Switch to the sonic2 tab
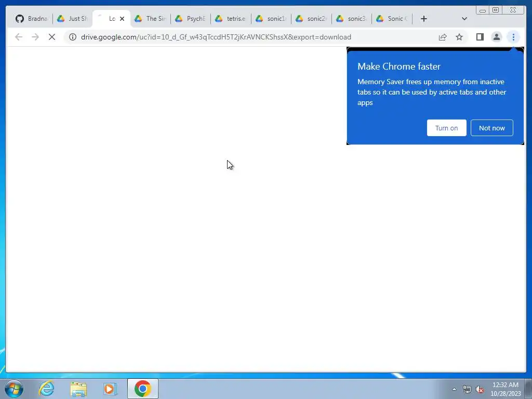The width and height of the screenshot is (532, 399). pyautogui.click(x=311, y=19)
